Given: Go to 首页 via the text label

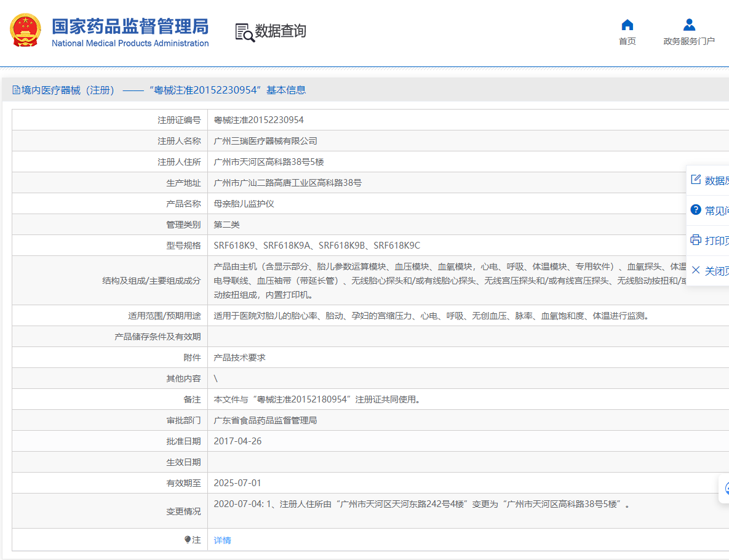Looking at the screenshot, I should tap(627, 41).
